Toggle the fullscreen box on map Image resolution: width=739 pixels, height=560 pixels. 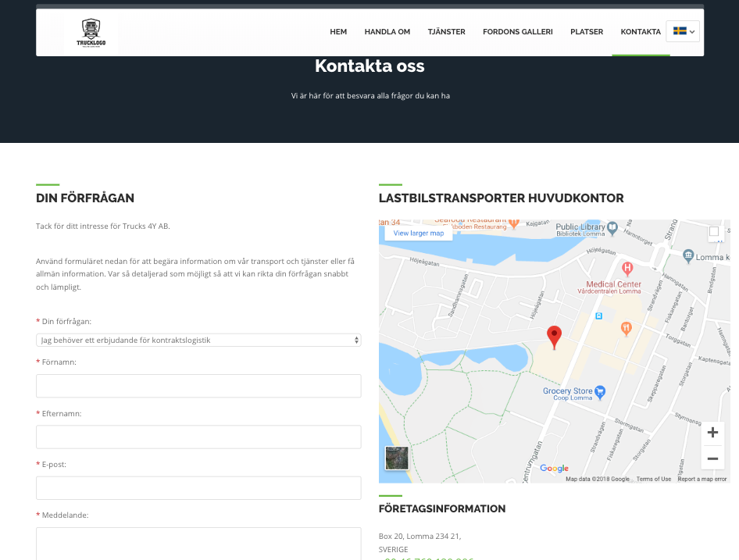[714, 231]
